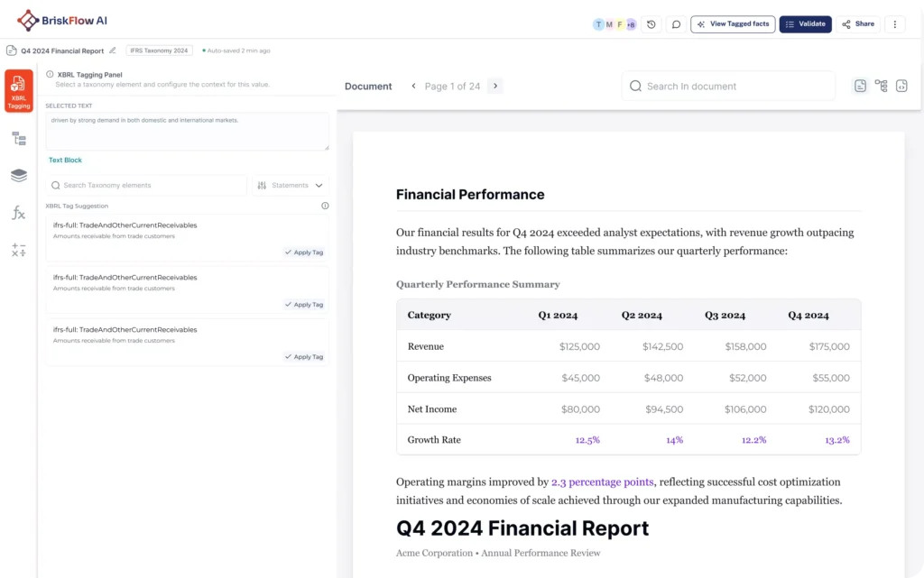Viewport: 924px width, 578px height.
Task: Open the comments speech bubble icon
Action: pos(676,24)
